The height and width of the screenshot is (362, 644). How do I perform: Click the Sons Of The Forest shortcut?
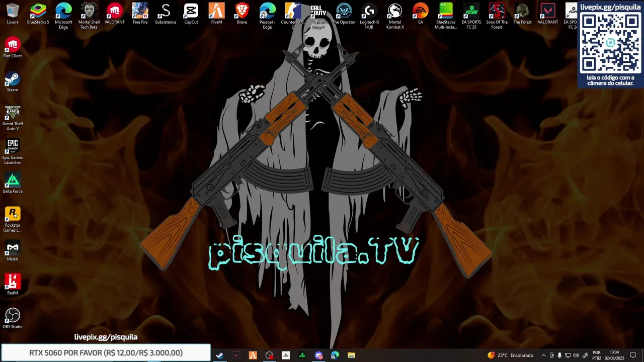tap(497, 16)
